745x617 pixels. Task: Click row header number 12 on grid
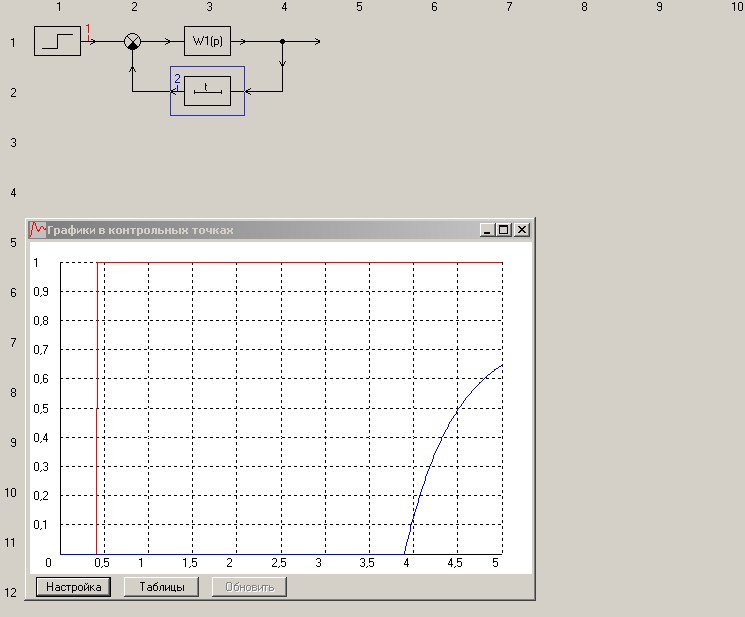click(x=10, y=593)
